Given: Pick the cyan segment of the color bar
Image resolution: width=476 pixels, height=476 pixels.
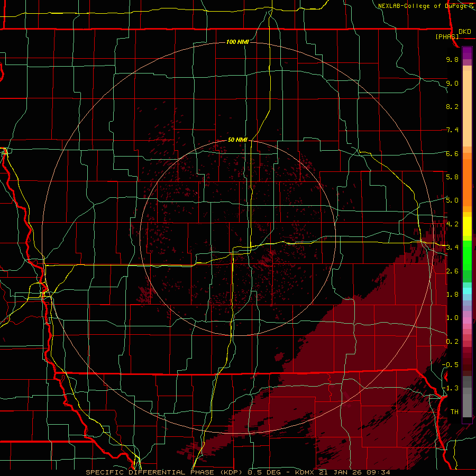Looking at the screenshot, I should pyautogui.click(x=467, y=291).
